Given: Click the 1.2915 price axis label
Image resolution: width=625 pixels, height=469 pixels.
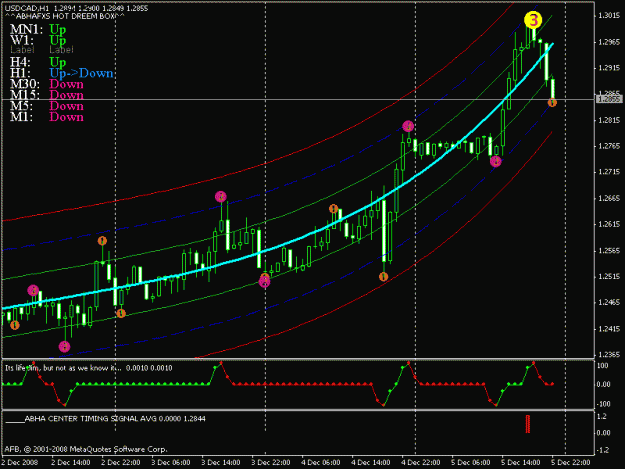Looking at the screenshot, I should click(609, 68).
